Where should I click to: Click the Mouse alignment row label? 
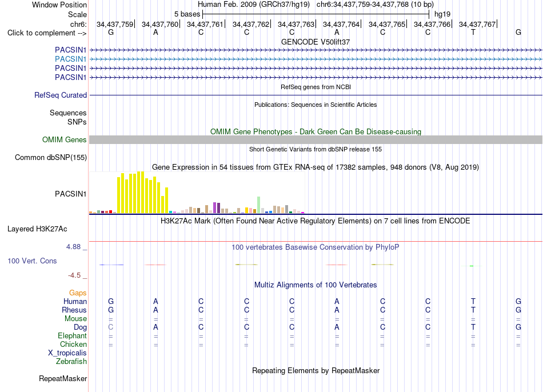click(75, 319)
